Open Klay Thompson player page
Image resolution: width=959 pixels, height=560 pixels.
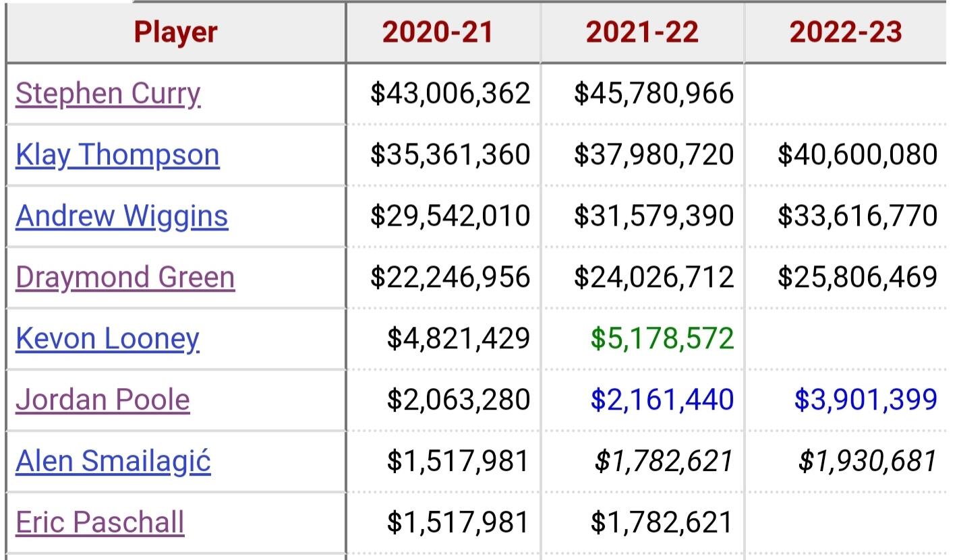(x=117, y=155)
